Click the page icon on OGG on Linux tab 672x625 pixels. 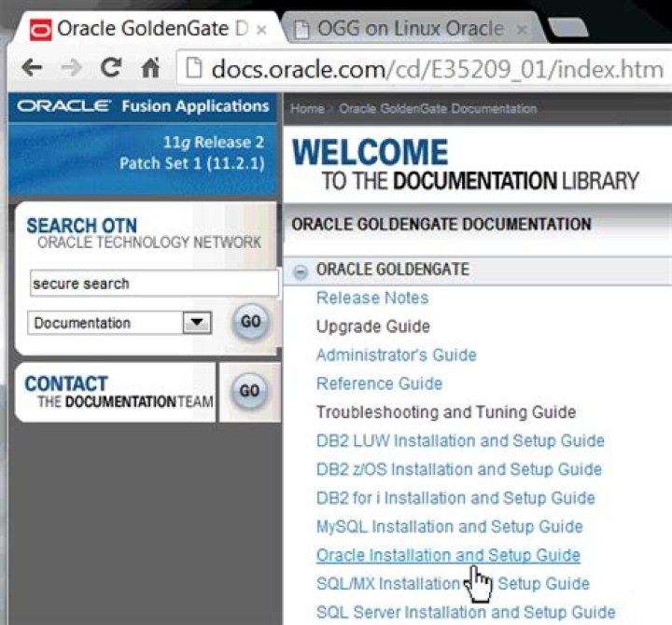coord(301,30)
